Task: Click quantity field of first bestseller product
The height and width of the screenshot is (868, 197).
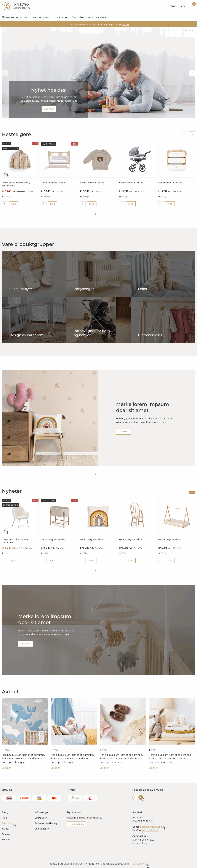Action: point(5,204)
